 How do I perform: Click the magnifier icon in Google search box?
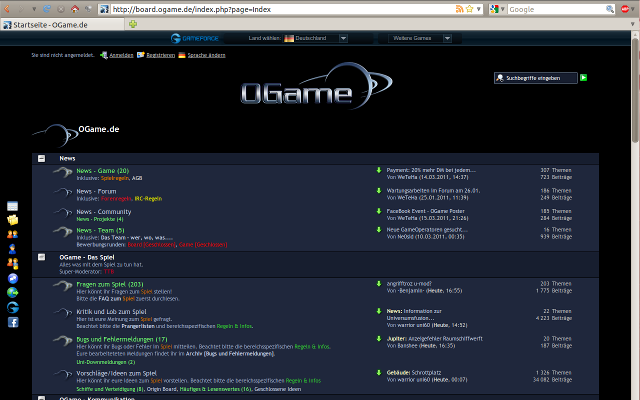point(610,9)
